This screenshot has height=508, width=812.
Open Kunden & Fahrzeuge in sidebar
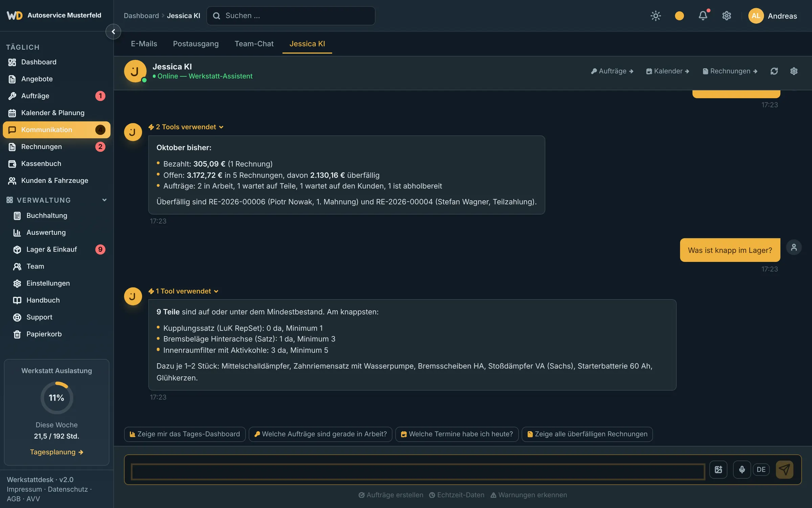[x=57, y=181]
